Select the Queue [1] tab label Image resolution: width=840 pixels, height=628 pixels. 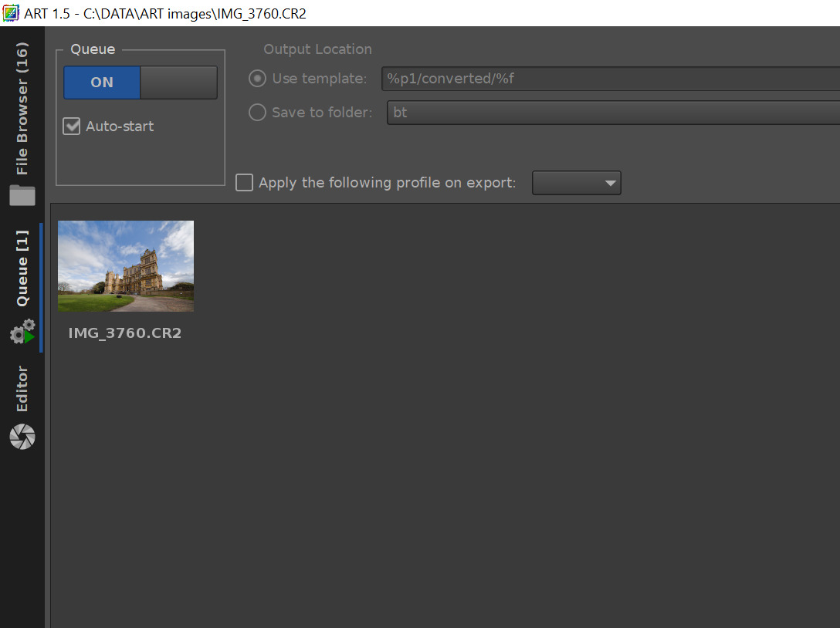(x=22, y=268)
